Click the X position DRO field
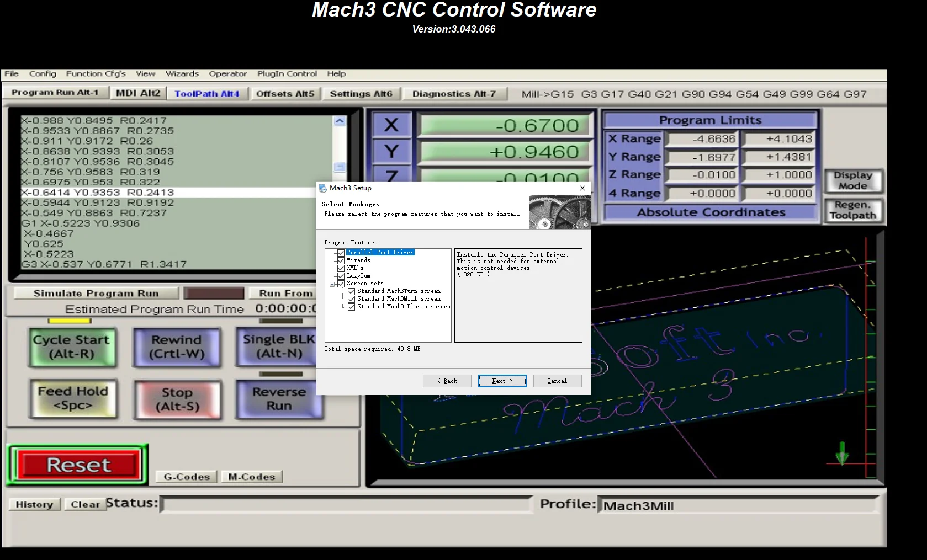The height and width of the screenshot is (560, 927). coord(505,125)
